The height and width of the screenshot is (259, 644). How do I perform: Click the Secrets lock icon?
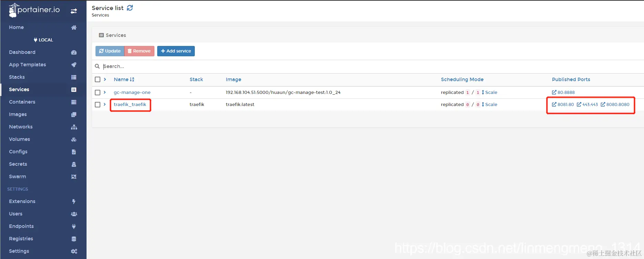click(x=74, y=164)
